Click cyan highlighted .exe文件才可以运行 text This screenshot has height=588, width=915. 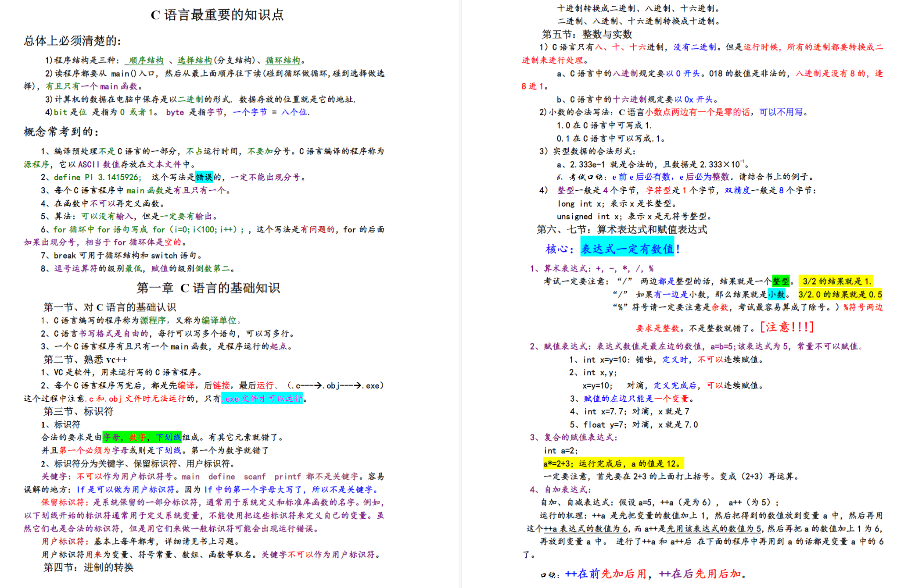pyautogui.click(x=262, y=399)
